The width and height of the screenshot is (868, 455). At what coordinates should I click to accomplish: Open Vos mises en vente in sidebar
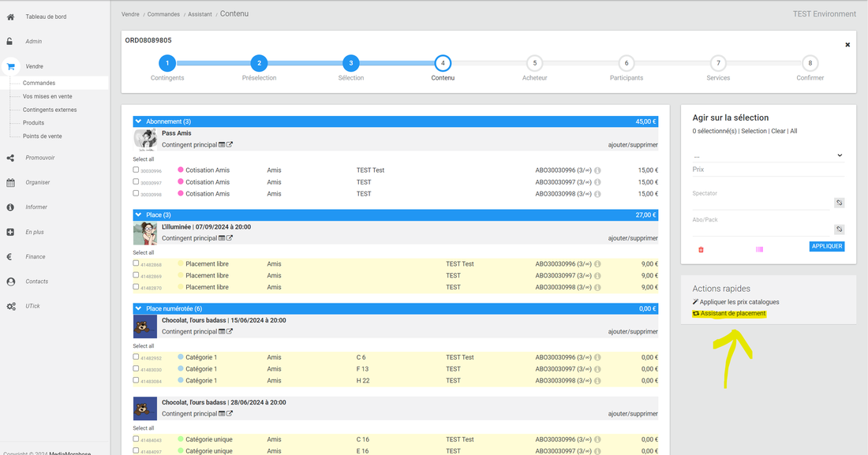tap(47, 96)
